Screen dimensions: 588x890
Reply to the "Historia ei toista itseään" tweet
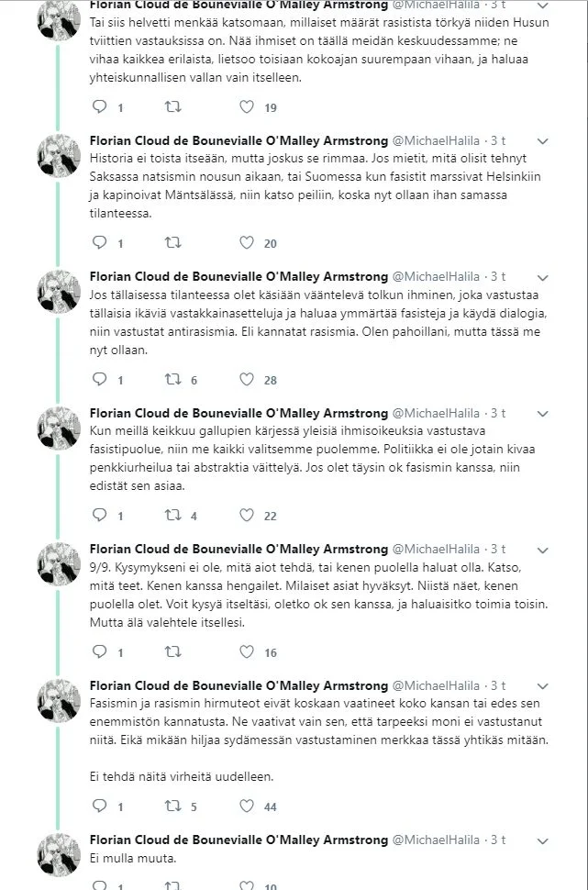pyautogui.click(x=101, y=243)
